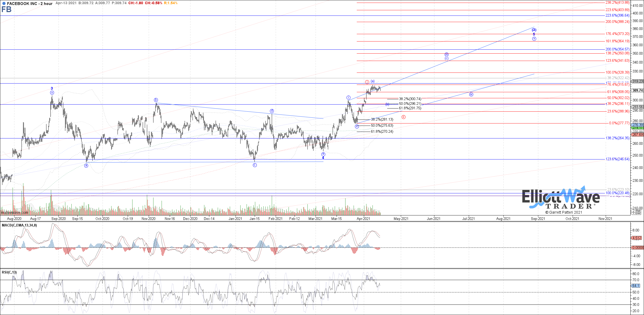Select the '0.0%(277.77)' Fibonacci label
Viewport: 644px width, 315px height.
(619, 123)
